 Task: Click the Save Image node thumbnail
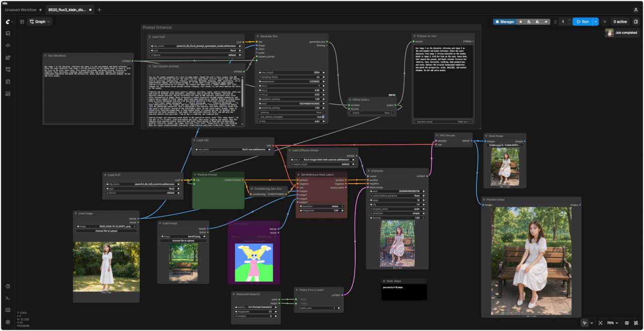point(505,167)
